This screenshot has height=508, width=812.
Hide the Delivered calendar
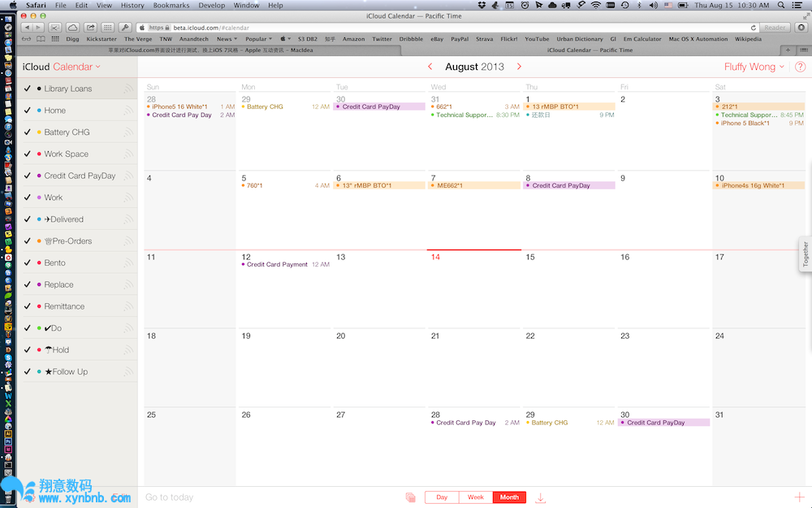point(28,219)
